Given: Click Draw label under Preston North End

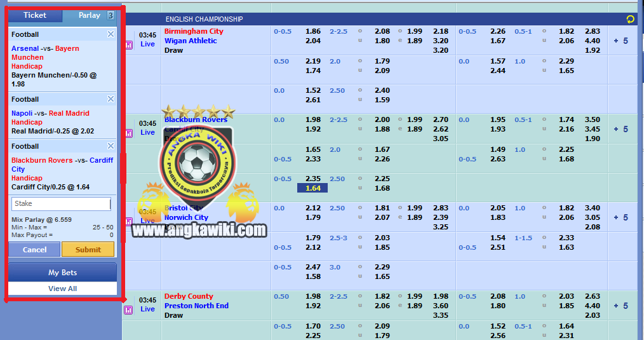Looking at the screenshot, I should click(174, 315).
